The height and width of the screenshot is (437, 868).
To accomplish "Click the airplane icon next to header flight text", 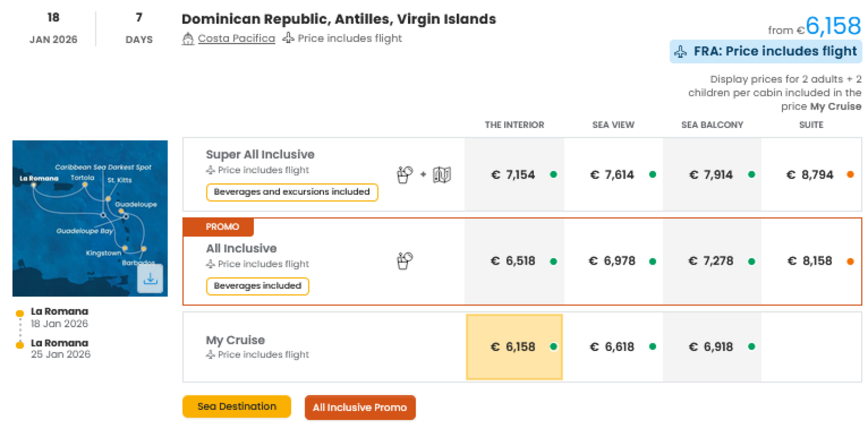I will (288, 38).
